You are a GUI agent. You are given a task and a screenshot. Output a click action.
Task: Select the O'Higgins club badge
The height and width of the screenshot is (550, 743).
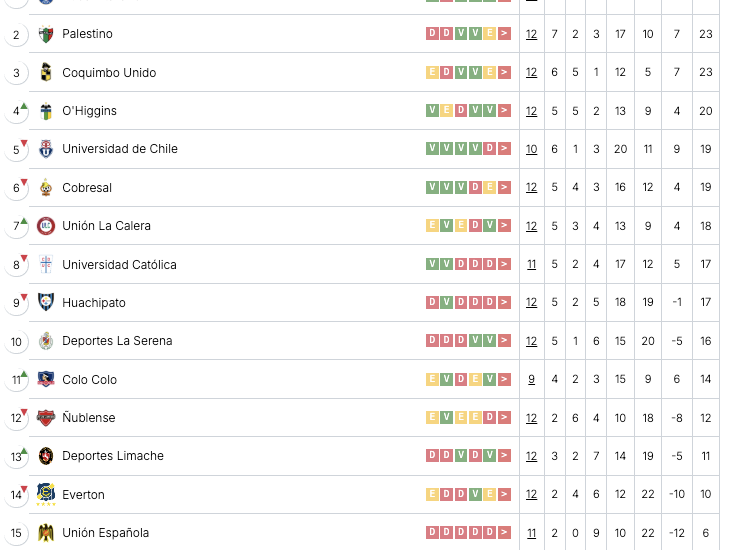point(46,111)
